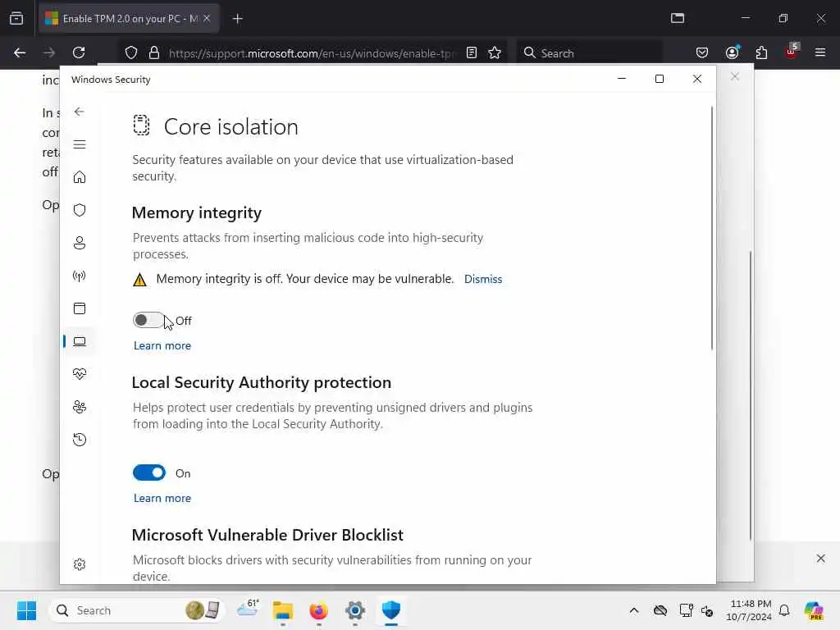Image resolution: width=840 pixels, height=630 pixels.
Task: Open the Home section in the sidebar
Action: [x=80, y=177]
